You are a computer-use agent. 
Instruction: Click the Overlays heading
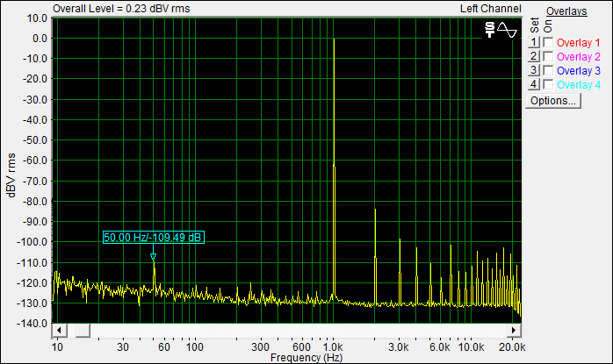566,11
